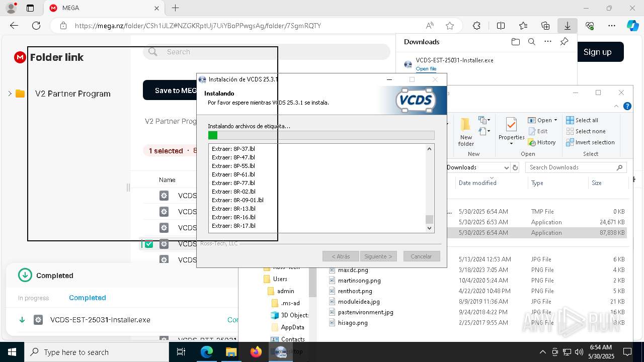Toggle Downloads toolbar icon in Edge
The width and height of the screenshot is (644, 362).
(567, 26)
